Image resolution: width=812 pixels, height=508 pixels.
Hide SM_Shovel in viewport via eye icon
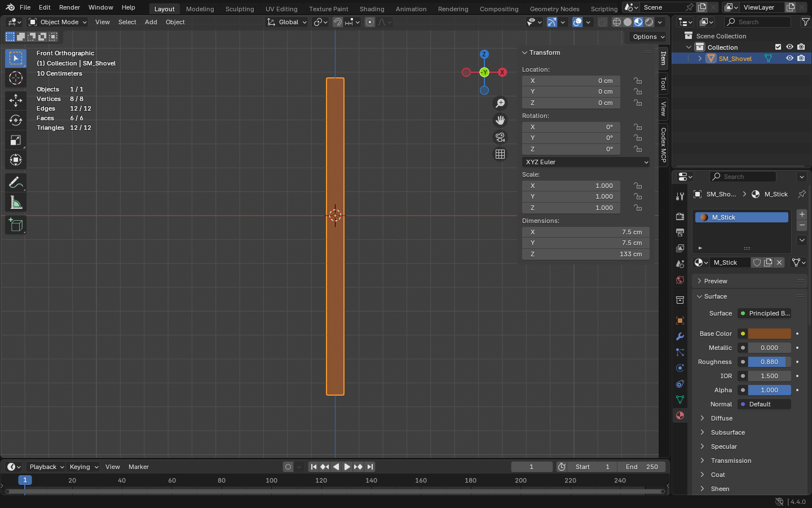(x=789, y=58)
